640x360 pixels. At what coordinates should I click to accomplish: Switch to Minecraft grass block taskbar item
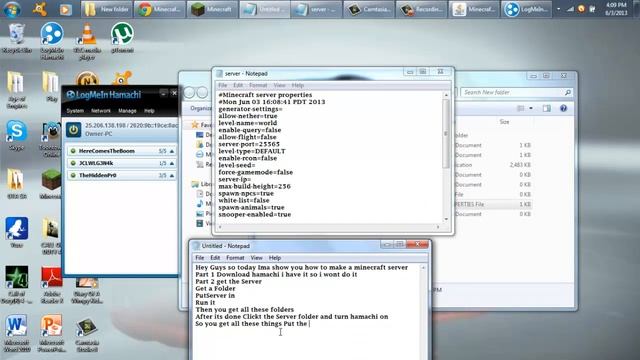tap(212, 9)
